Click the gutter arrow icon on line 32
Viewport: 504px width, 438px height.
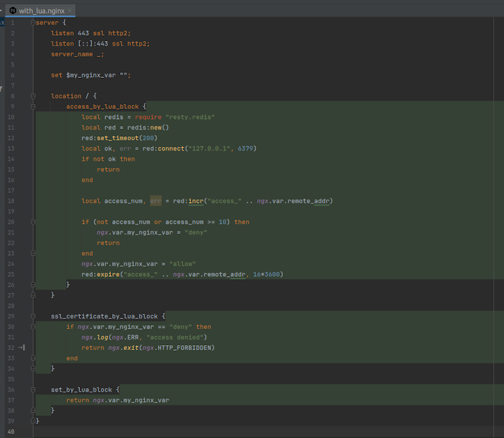click(22, 348)
